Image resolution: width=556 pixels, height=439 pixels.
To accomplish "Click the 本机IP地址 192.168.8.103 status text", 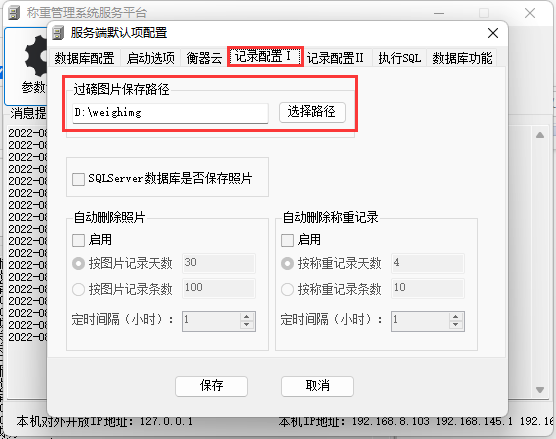I will 354,422.
